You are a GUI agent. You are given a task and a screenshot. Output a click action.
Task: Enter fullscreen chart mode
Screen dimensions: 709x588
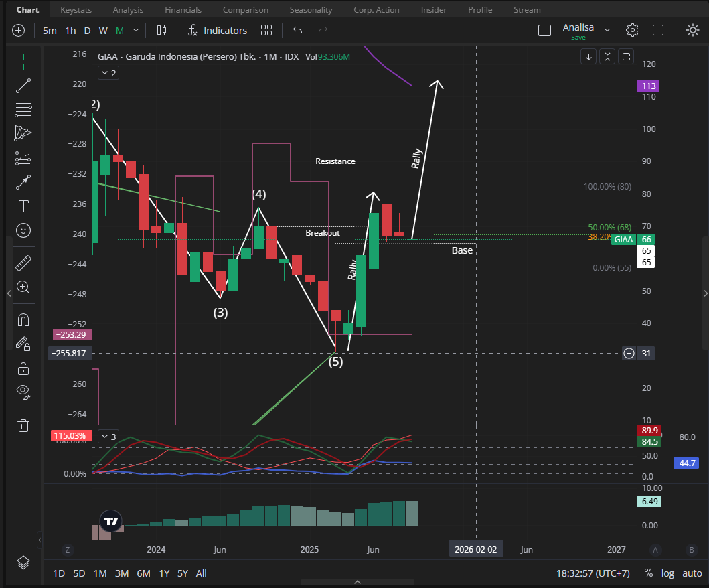658,31
